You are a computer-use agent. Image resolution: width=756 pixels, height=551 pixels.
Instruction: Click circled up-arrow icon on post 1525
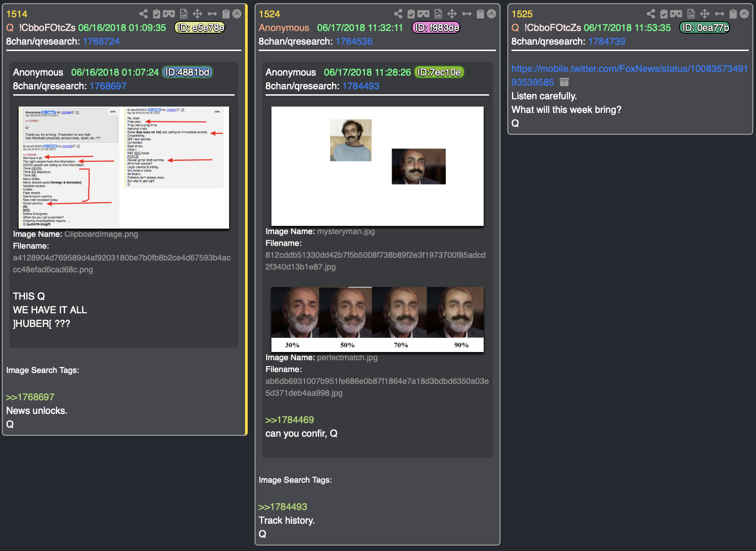pos(744,14)
